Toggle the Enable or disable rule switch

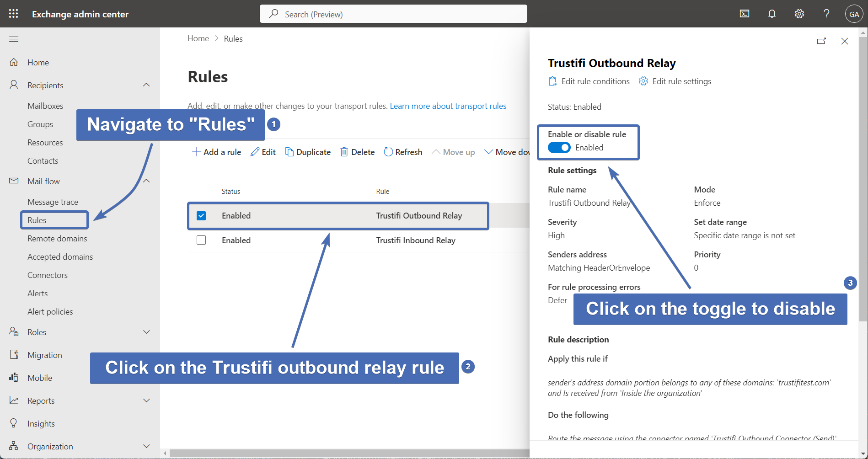559,148
